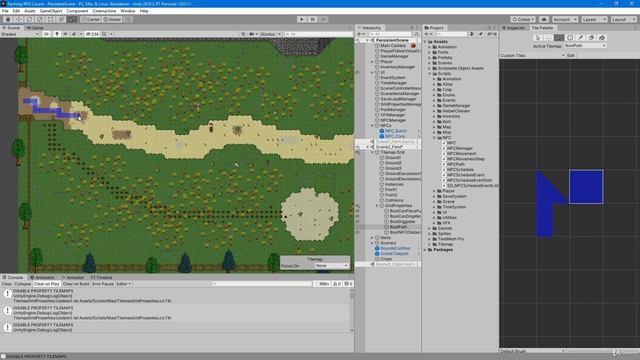Toggle scene lighting button in Scene toolbar
Image resolution: width=640 pixels, height=360 pixels.
57,34
